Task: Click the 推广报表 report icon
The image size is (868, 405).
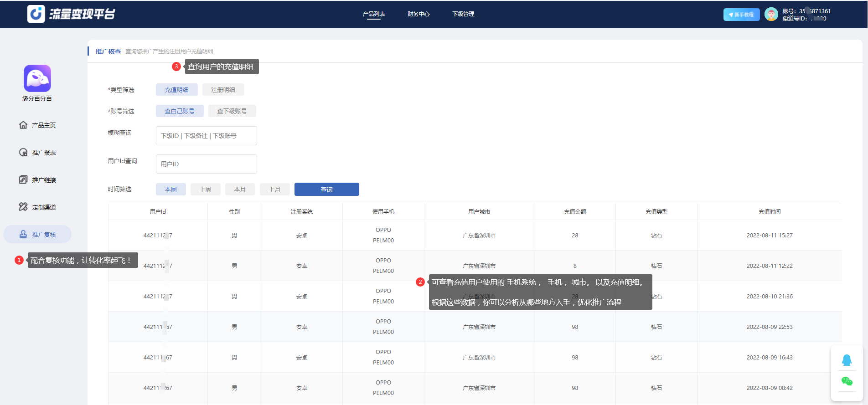Action: 23,152
